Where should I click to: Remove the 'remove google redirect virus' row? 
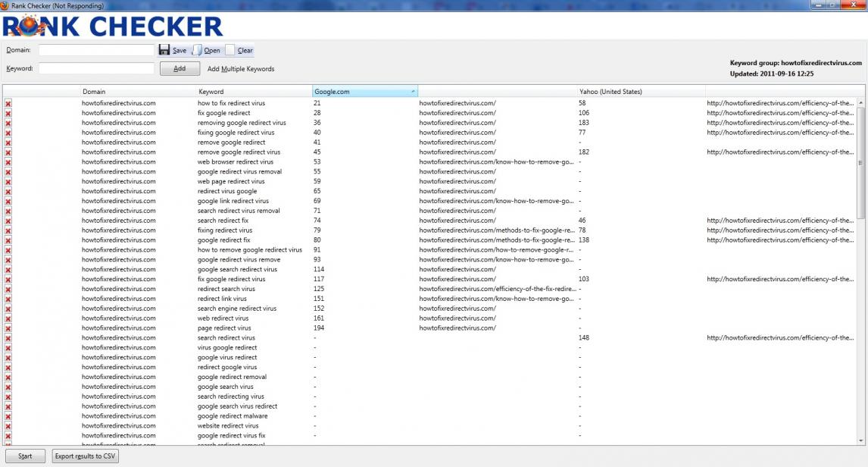(8, 152)
